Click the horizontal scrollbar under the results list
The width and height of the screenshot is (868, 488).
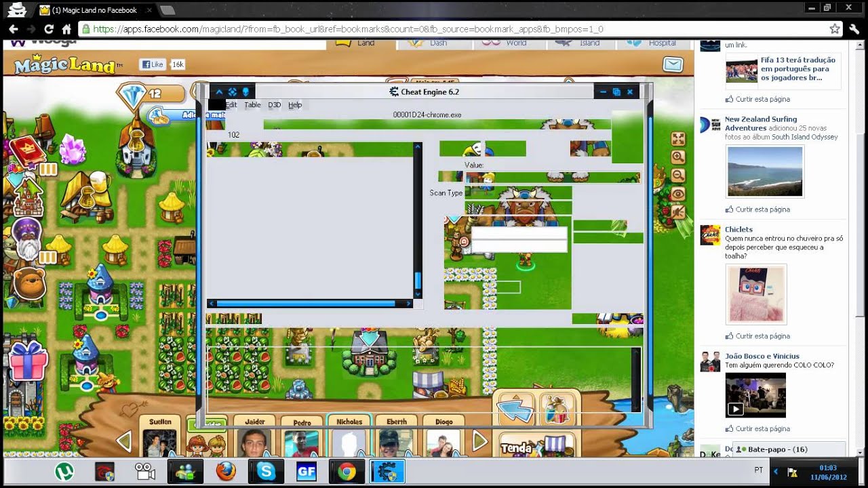coord(310,304)
